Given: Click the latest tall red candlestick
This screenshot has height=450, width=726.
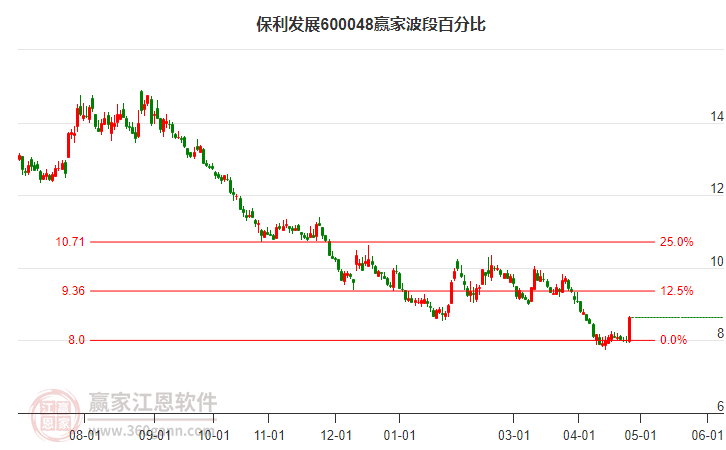Looking at the screenshot, I should pyautogui.click(x=630, y=329).
